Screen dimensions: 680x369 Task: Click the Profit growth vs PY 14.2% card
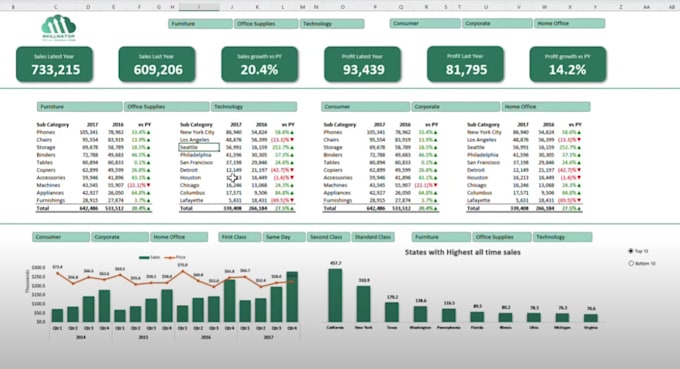click(568, 64)
